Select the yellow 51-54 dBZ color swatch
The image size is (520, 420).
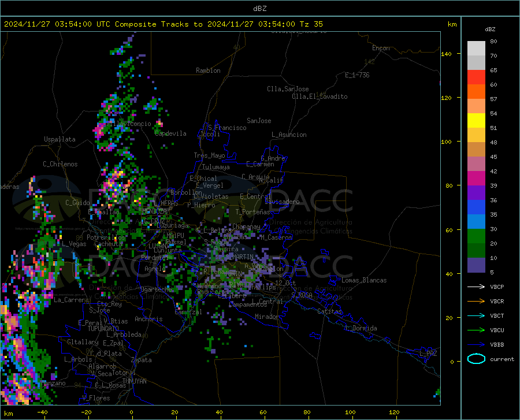coord(476,121)
